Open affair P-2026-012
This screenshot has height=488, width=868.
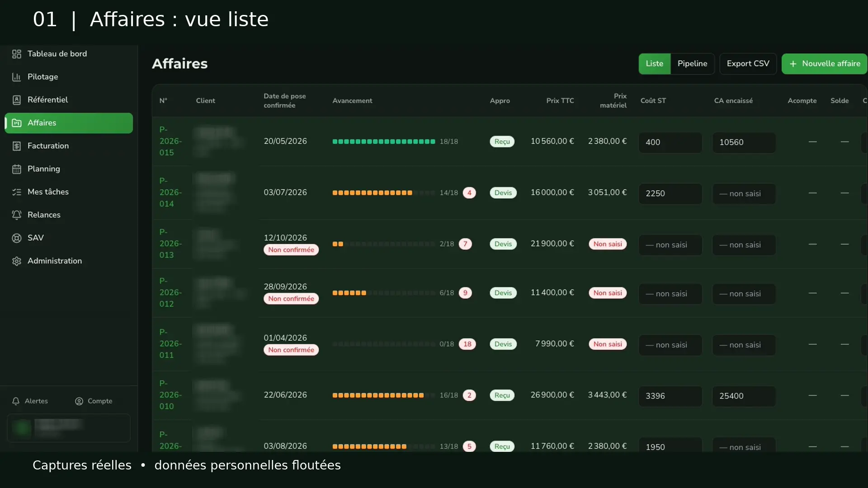(170, 292)
